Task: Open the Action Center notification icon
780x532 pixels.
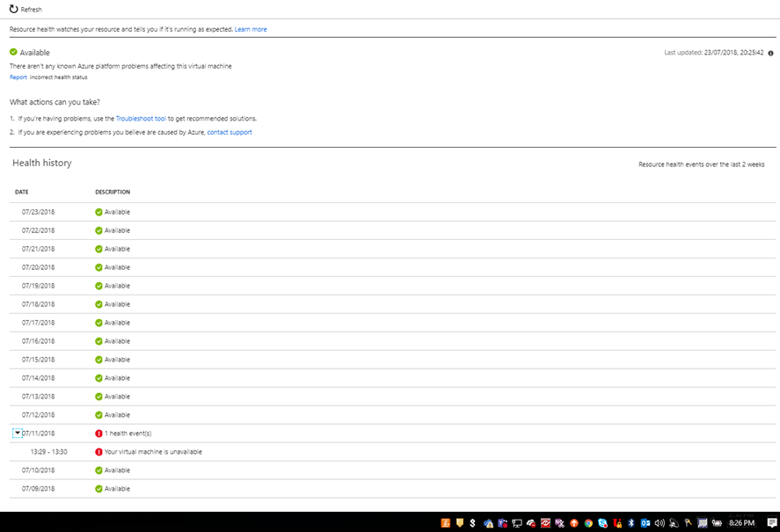Action: coord(772,523)
